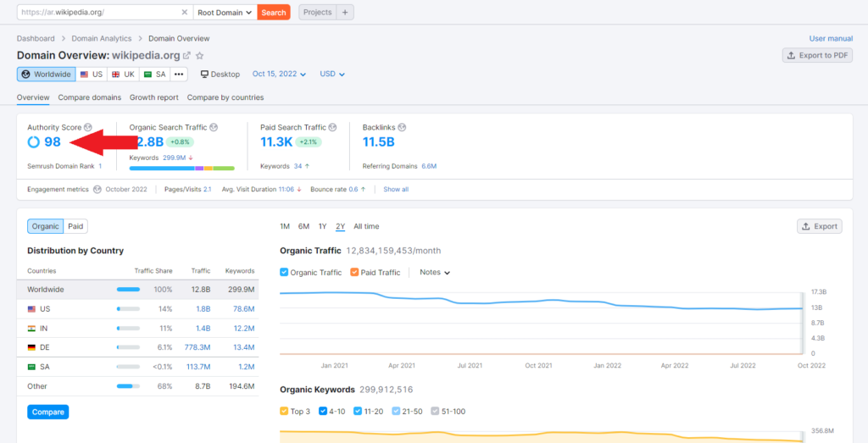Clear the domain search field with X icon

(185, 13)
